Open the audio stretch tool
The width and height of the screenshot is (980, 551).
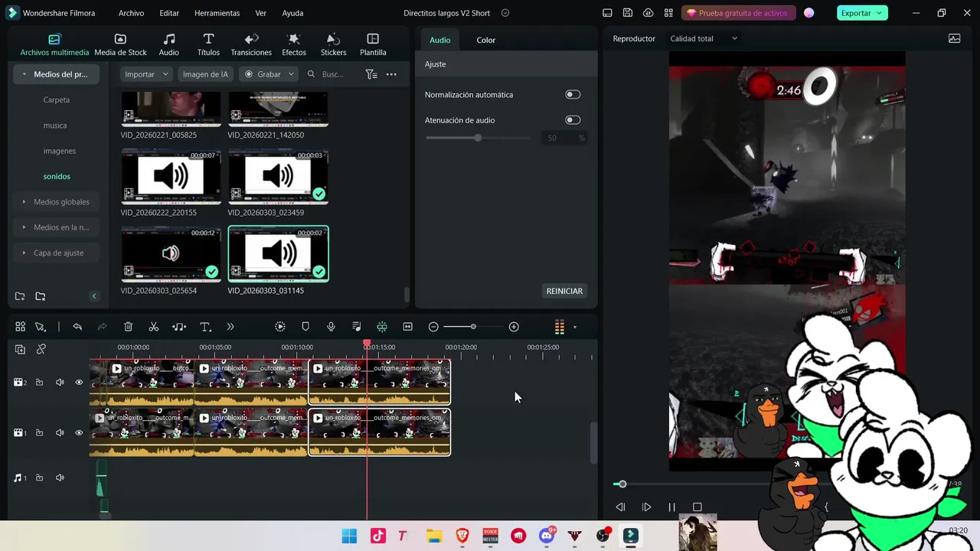(x=179, y=327)
